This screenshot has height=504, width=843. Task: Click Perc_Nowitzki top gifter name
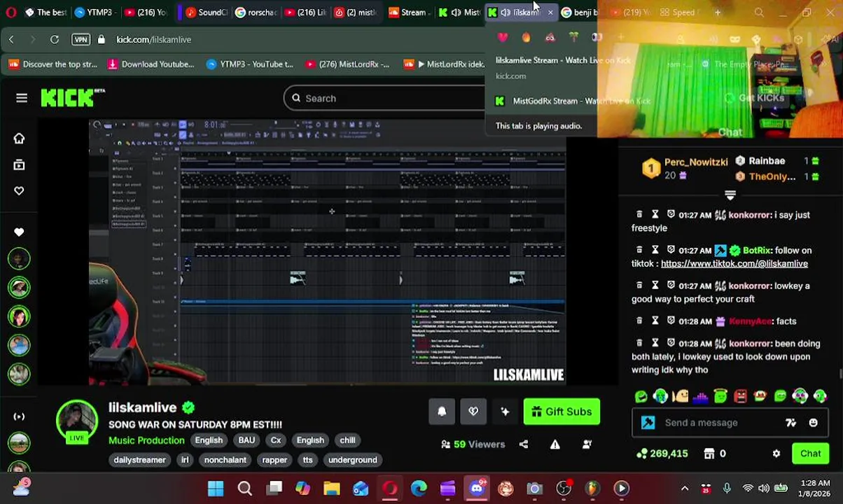(x=696, y=162)
